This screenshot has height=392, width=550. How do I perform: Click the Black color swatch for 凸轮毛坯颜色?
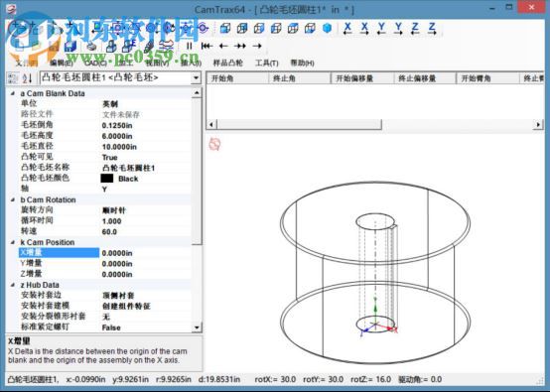click(107, 179)
